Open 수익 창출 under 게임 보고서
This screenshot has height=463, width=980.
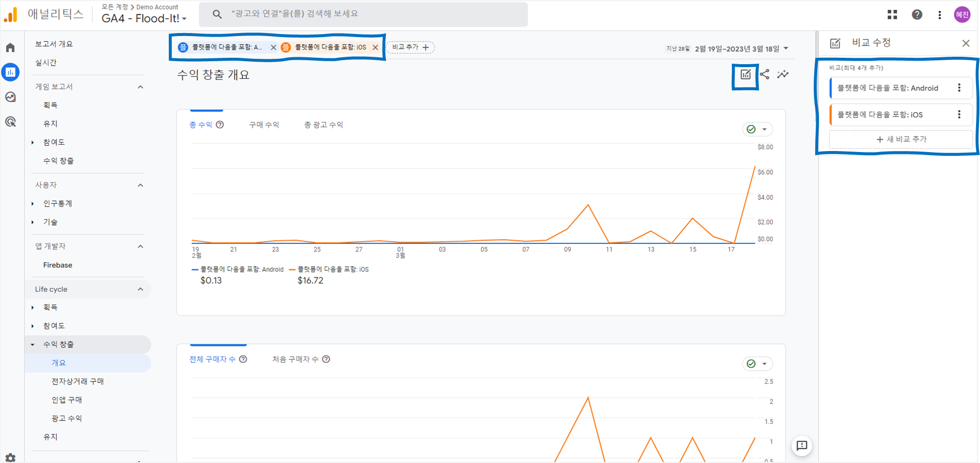(x=58, y=161)
